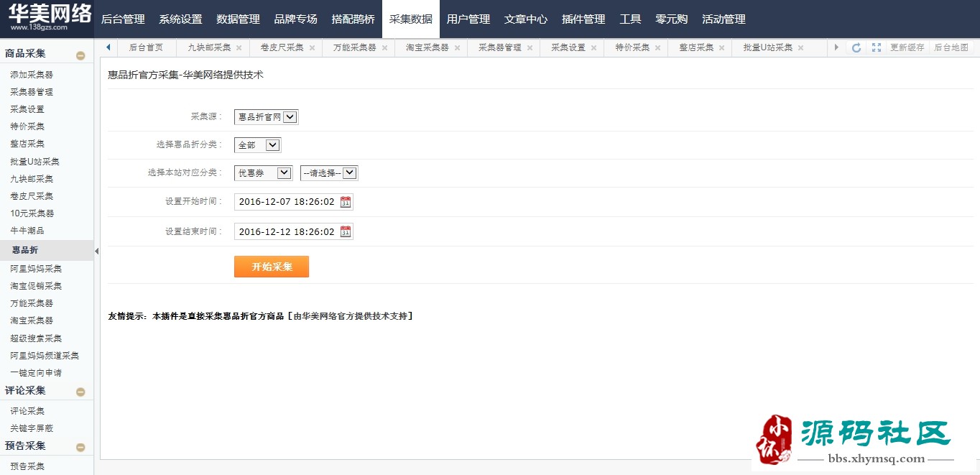Image resolution: width=980 pixels, height=475 pixels.
Task: Open 数据管理 in top navigation
Action: [238, 19]
